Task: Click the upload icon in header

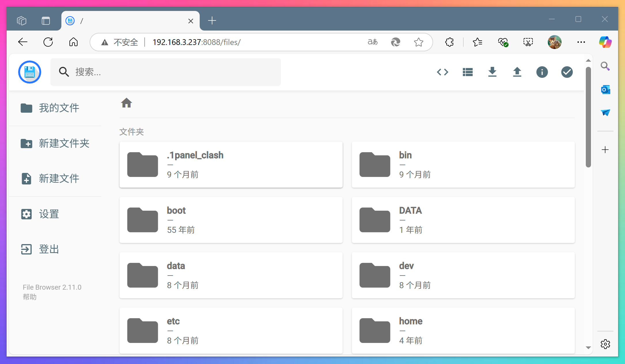Action: 517,72
